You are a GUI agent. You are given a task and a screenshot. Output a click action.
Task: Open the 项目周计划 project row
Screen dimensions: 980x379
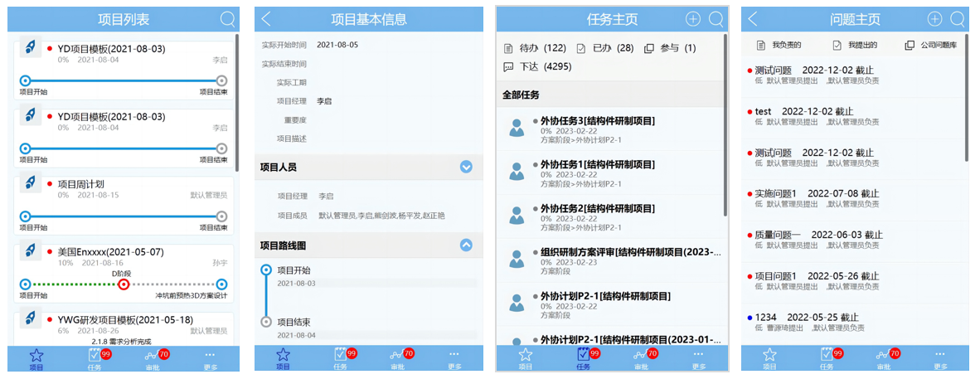tap(124, 205)
